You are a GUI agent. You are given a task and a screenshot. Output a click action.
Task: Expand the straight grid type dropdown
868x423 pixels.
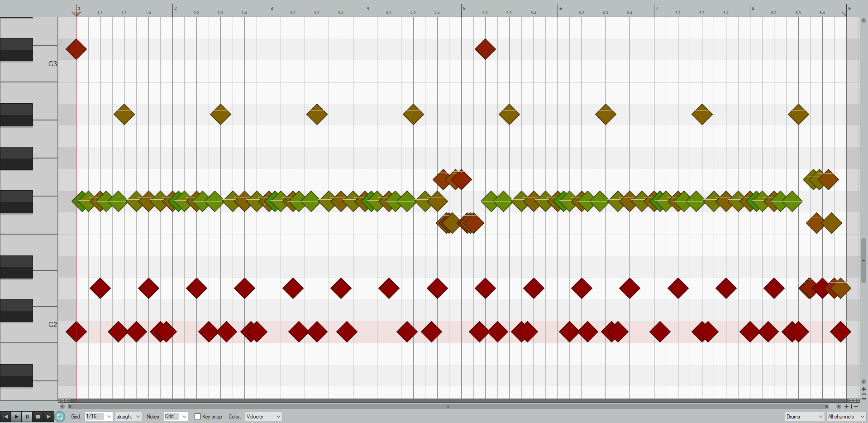click(128, 417)
